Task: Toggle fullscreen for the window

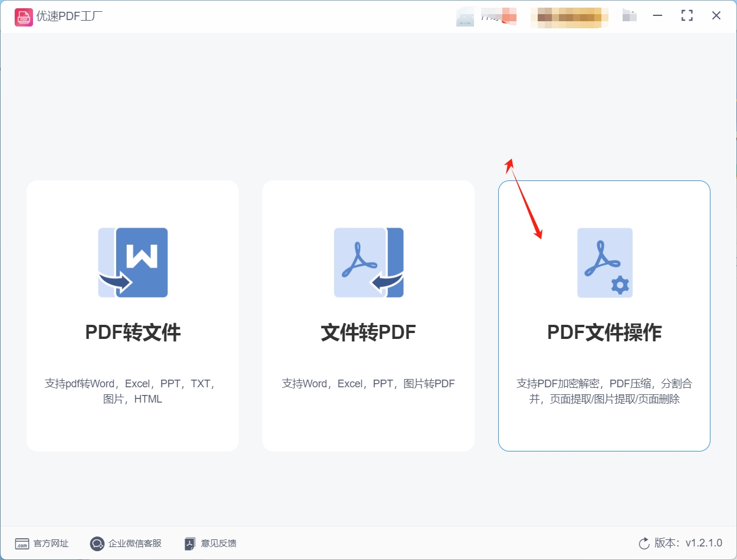Action: click(687, 16)
